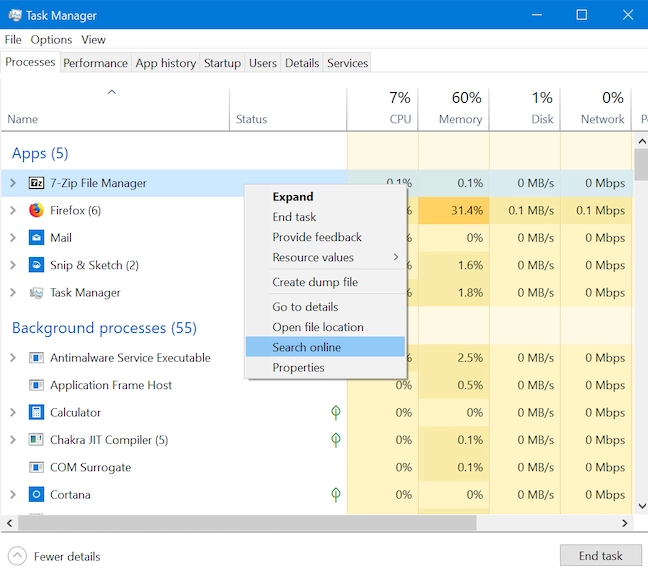Screen dimensions: 648x577
Task: Open the View menu
Action: 93,40
